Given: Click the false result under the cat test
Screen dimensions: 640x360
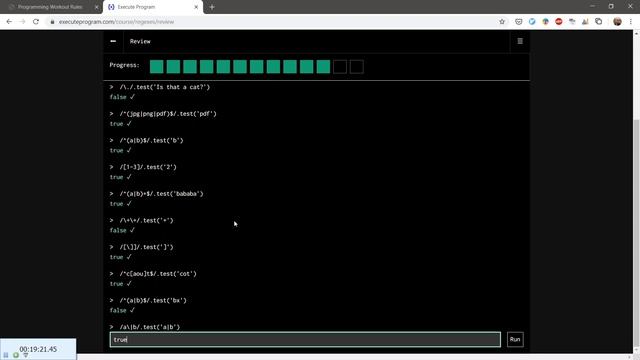Looking at the screenshot, I should tap(118, 97).
